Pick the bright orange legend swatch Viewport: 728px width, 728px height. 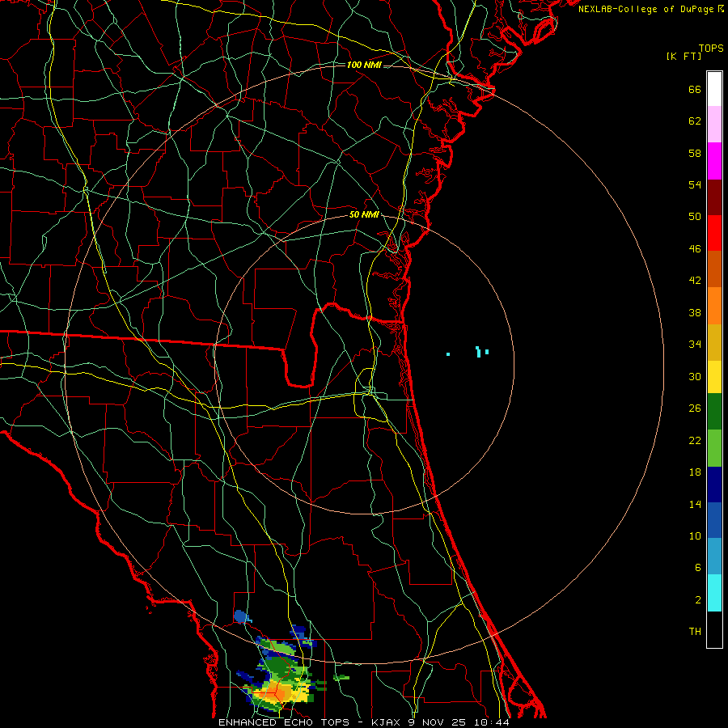[714, 306]
